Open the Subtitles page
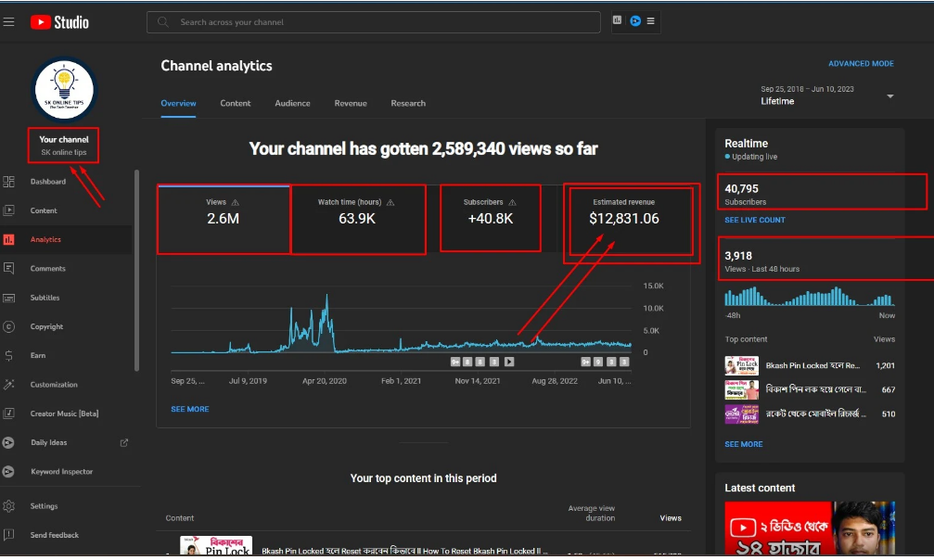The image size is (934, 560). pyautogui.click(x=45, y=298)
